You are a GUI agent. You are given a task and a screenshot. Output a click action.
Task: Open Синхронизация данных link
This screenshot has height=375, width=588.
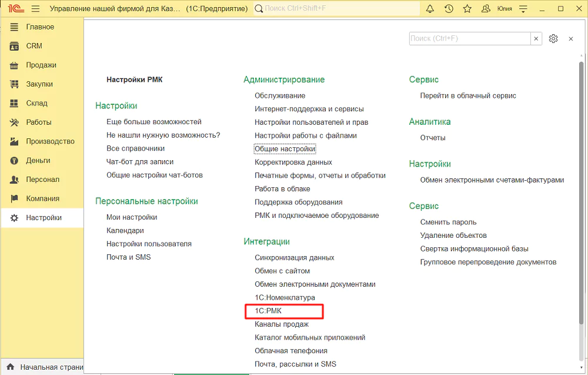pos(295,257)
